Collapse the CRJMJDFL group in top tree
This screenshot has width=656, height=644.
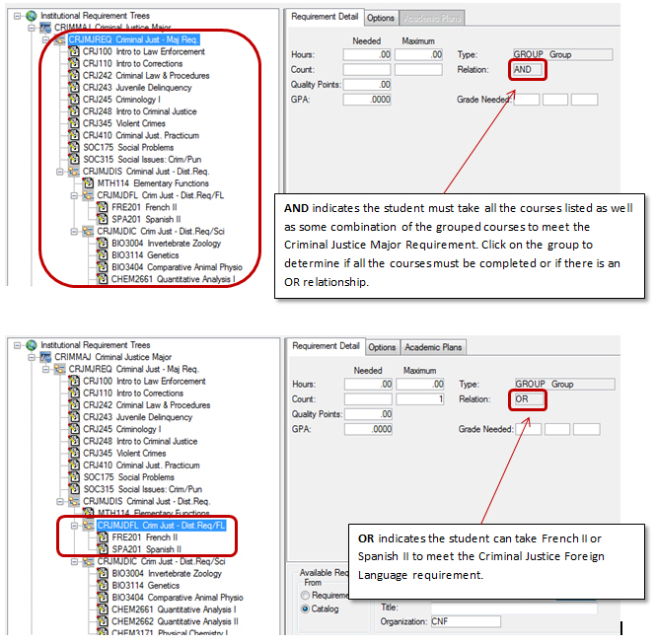tap(74, 195)
